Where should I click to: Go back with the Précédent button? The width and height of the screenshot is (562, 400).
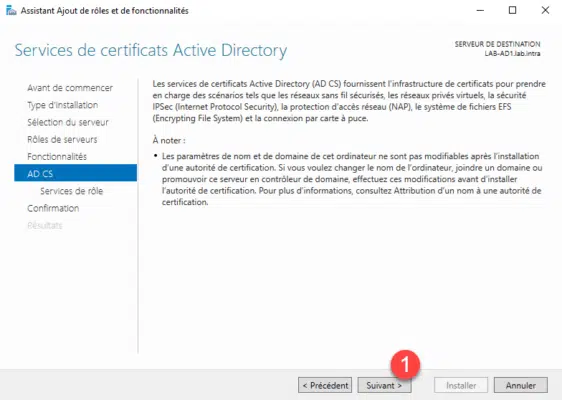pyautogui.click(x=325, y=385)
